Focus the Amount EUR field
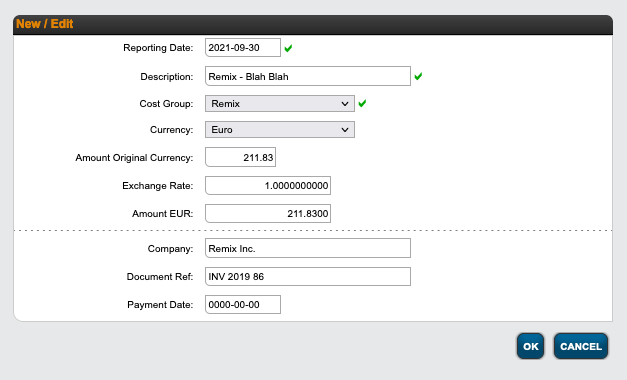The width and height of the screenshot is (627, 380). (x=268, y=214)
